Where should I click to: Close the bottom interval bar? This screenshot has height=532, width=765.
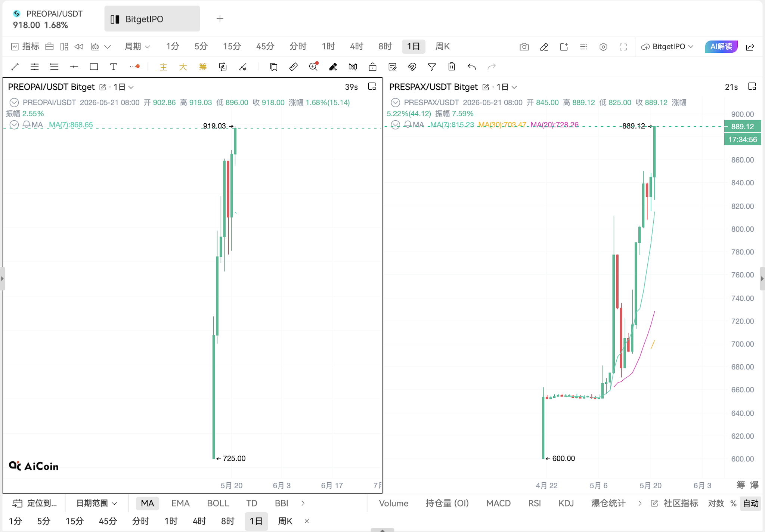coord(307,521)
